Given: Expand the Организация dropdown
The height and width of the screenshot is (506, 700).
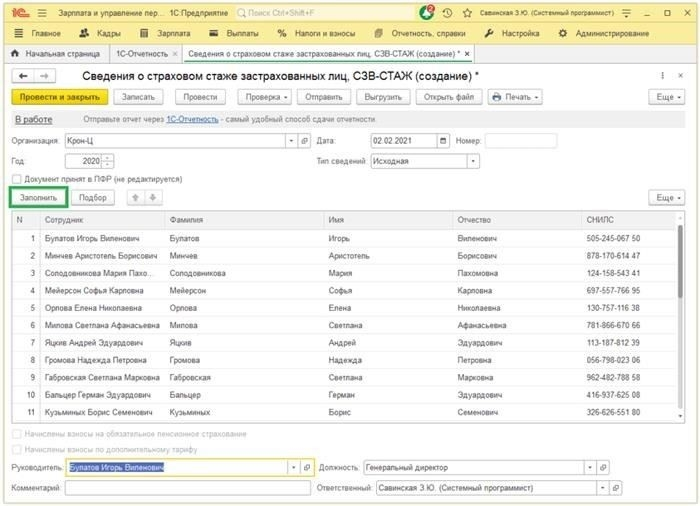Looking at the screenshot, I should [x=291, y=141].
